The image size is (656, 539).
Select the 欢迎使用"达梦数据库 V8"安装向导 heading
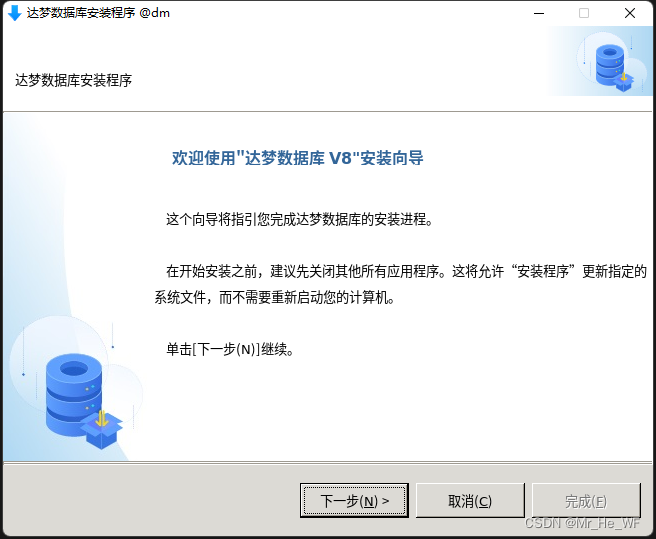[x=297, y=158]
